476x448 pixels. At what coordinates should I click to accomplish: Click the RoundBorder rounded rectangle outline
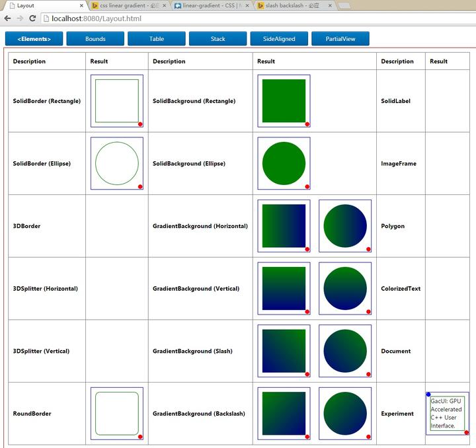pos(117,414)
